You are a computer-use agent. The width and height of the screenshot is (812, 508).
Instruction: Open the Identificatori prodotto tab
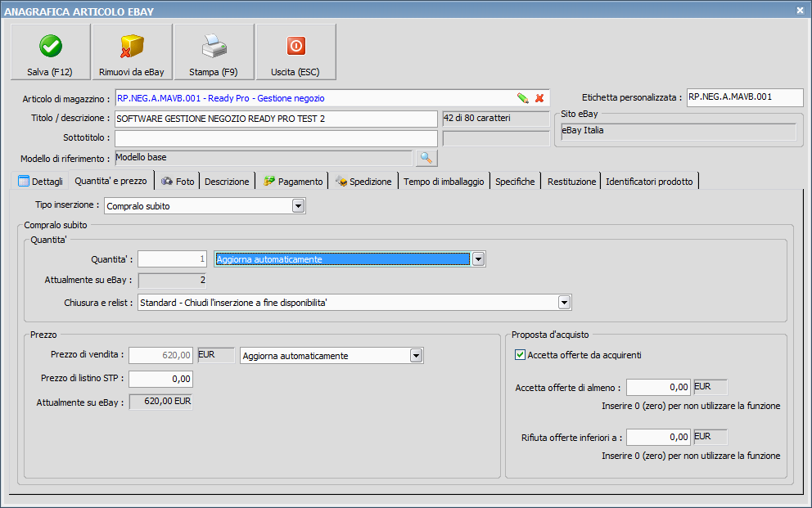point(649,181)
